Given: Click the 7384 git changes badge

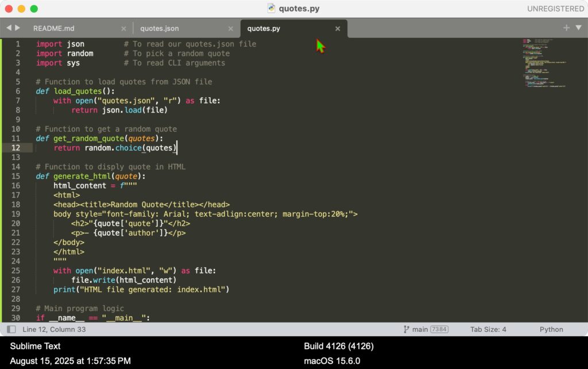Looking at the screenshot, I should point(439,329).
